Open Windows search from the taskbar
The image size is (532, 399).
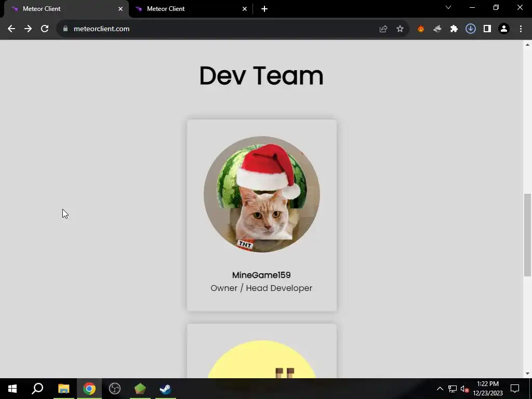pos(37,389)
